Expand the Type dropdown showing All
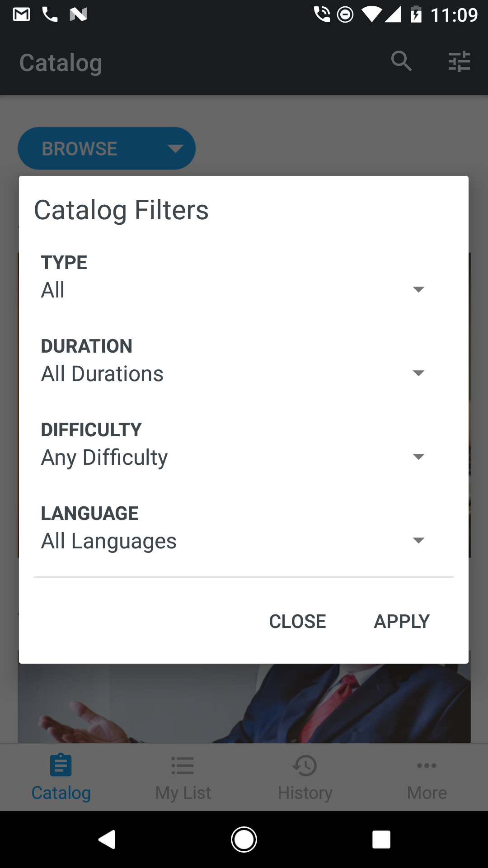 233,290
